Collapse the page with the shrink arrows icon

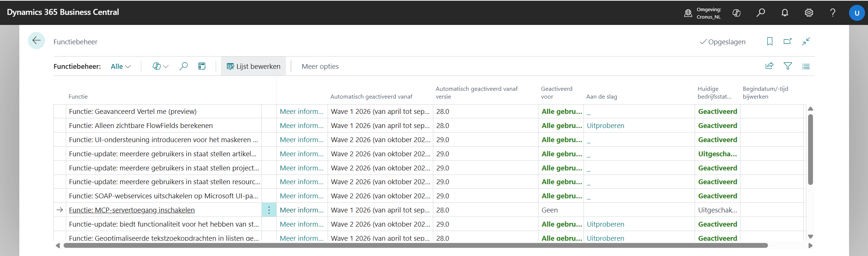coord(806,41)
